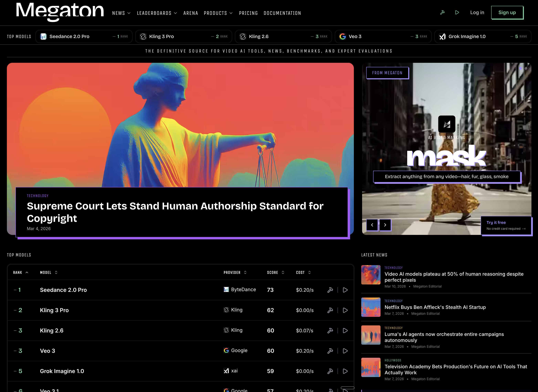This screenshot has height=392, width=538.
Task: Click the Kling logo on the Kling 2.6 row
Action: [226, 330]
